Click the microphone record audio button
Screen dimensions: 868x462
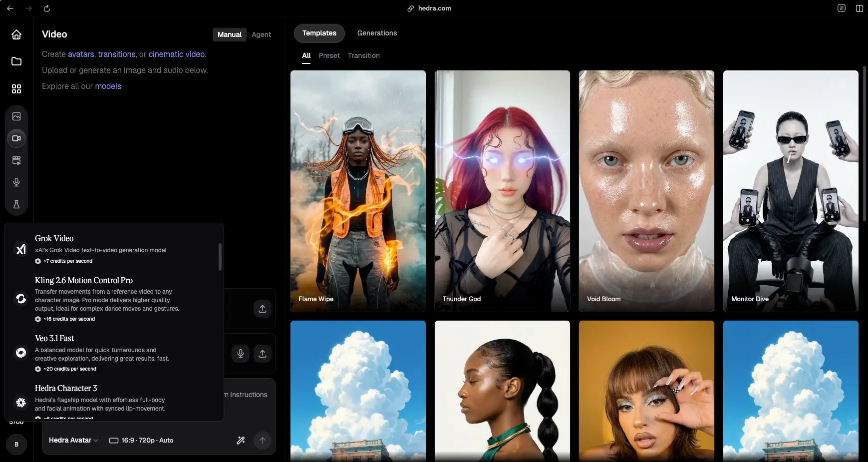[241, 354]
